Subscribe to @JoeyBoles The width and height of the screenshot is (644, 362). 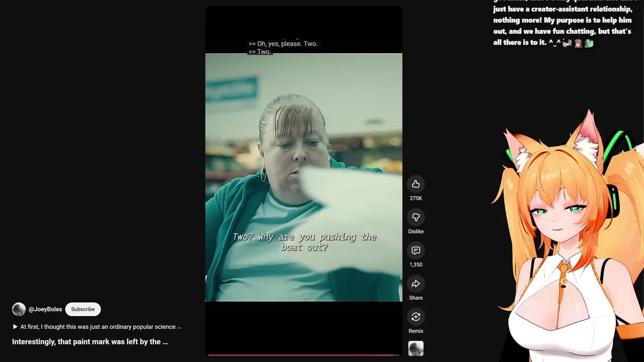click(83, 309)
